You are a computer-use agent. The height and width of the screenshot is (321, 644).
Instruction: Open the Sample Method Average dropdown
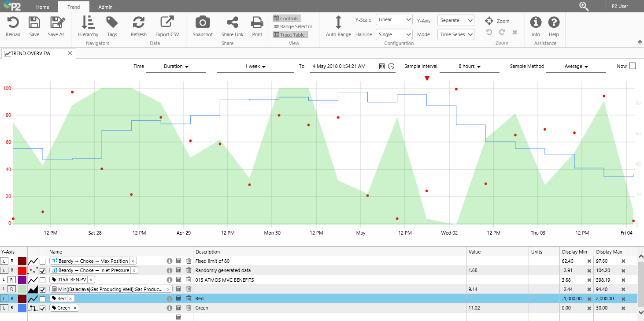576,67
